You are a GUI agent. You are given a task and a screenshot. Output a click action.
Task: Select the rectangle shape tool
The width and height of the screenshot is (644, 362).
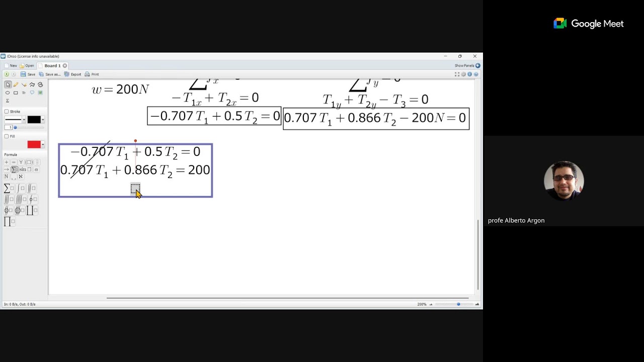(16, 93)
